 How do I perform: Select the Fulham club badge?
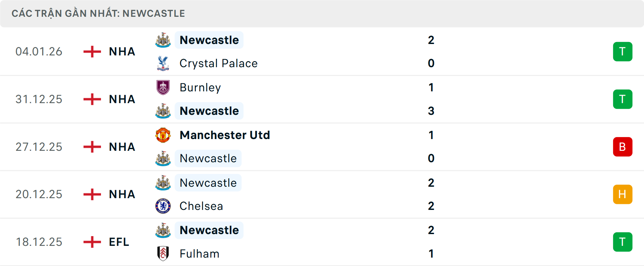[163, 254]
